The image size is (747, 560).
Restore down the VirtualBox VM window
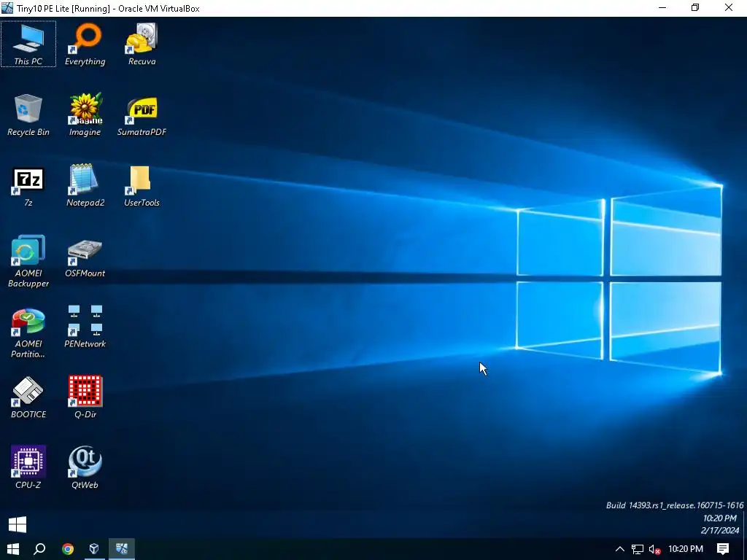click(695, 7)
